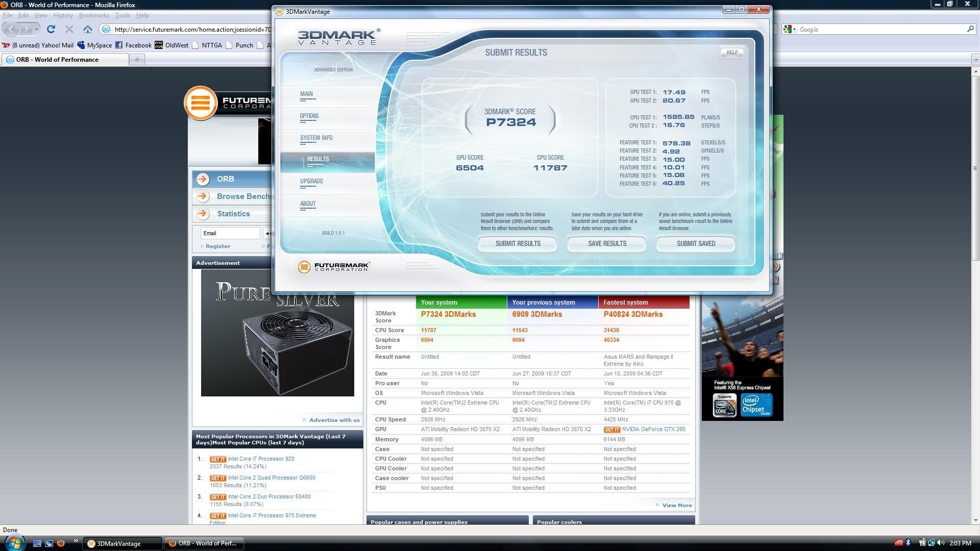The image size is (980, 551).
Task: Click the search magnifier icon
Action: click(970, 29)
